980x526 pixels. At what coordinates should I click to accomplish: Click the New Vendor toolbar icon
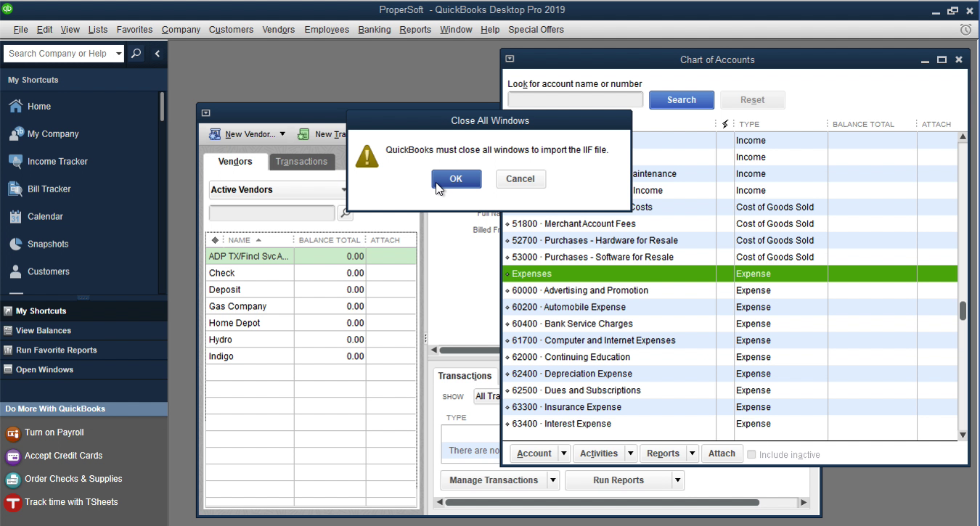pos(215,134)
